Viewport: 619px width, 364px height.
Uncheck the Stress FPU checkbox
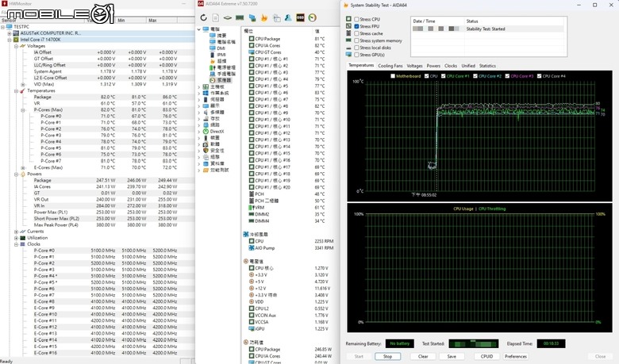[x=356, y=26]
